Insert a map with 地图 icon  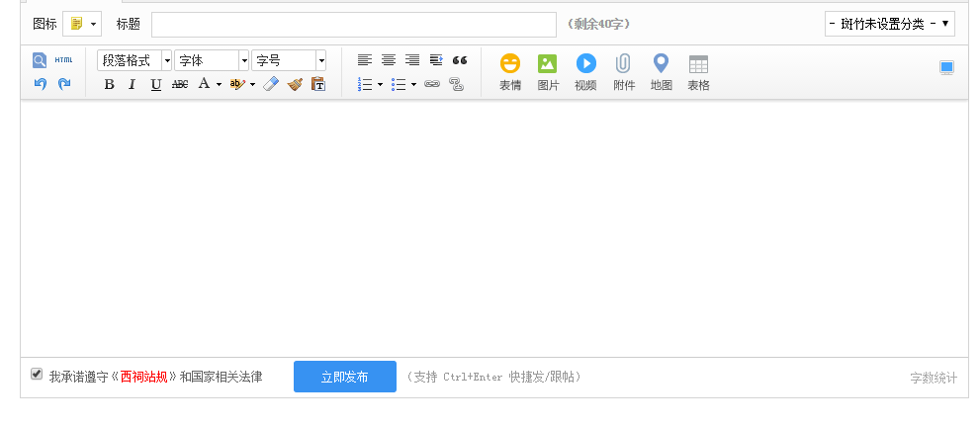pyautogui.click(x=661, y=72)
